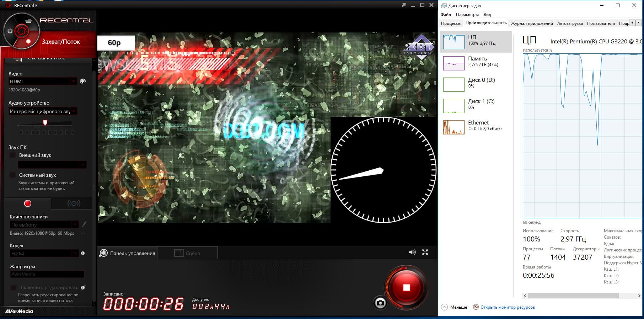Minimize the RECentral 3 window
The width and height of the screenshot is (644, 319).
click(413, 5)
